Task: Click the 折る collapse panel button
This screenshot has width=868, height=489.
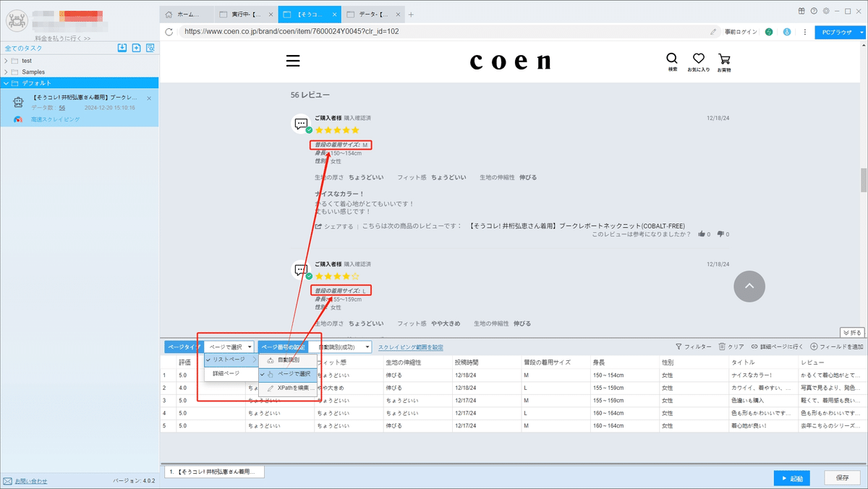Action: (854, 332)
